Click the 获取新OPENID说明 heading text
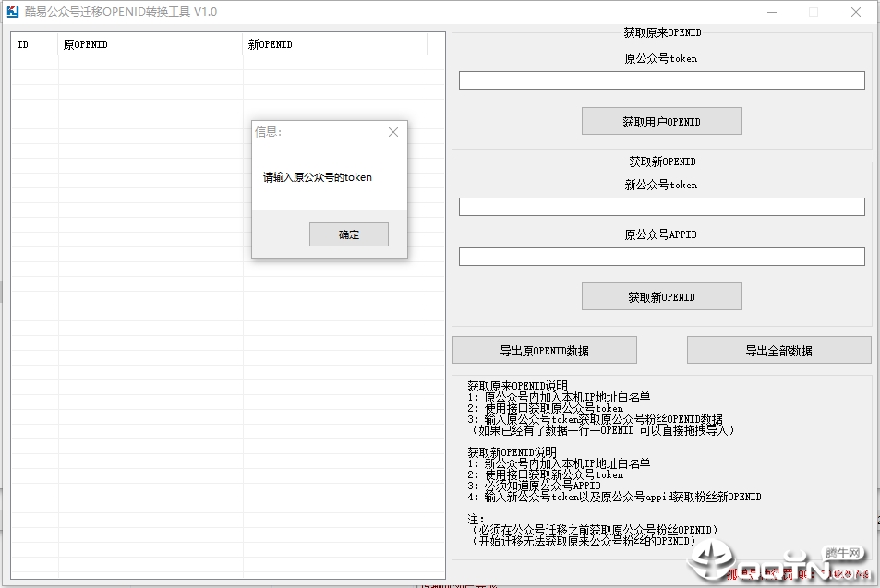The image size is (880, 588). tap(512, 451)
